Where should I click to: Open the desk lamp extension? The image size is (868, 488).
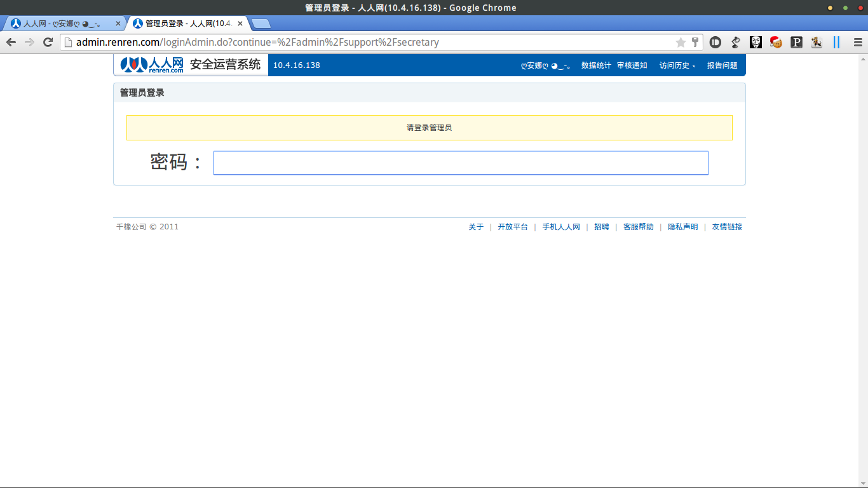click(736, 43)
